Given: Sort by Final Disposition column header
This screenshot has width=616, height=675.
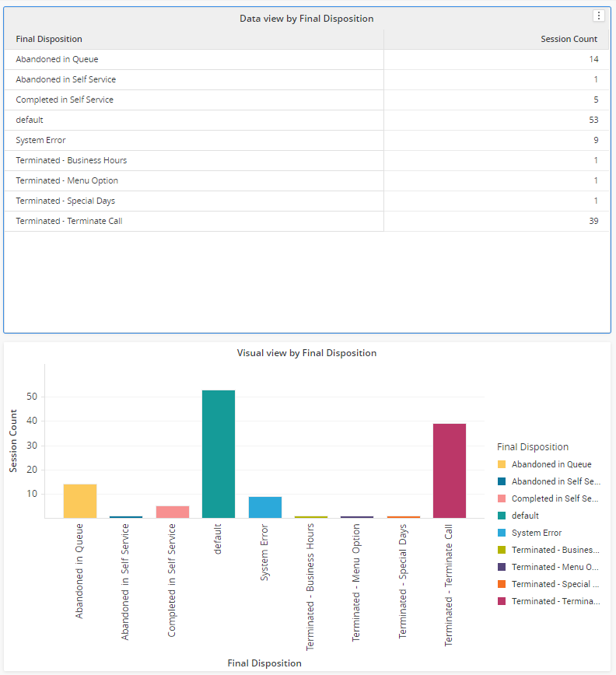Looking at the screenshot, I should (x=49, y=39).
